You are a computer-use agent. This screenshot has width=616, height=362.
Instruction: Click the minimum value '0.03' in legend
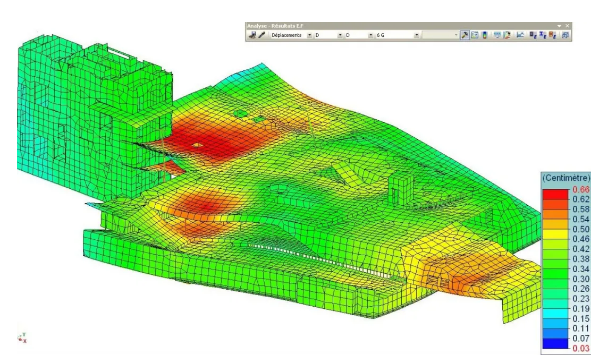(x=581, y=348)
